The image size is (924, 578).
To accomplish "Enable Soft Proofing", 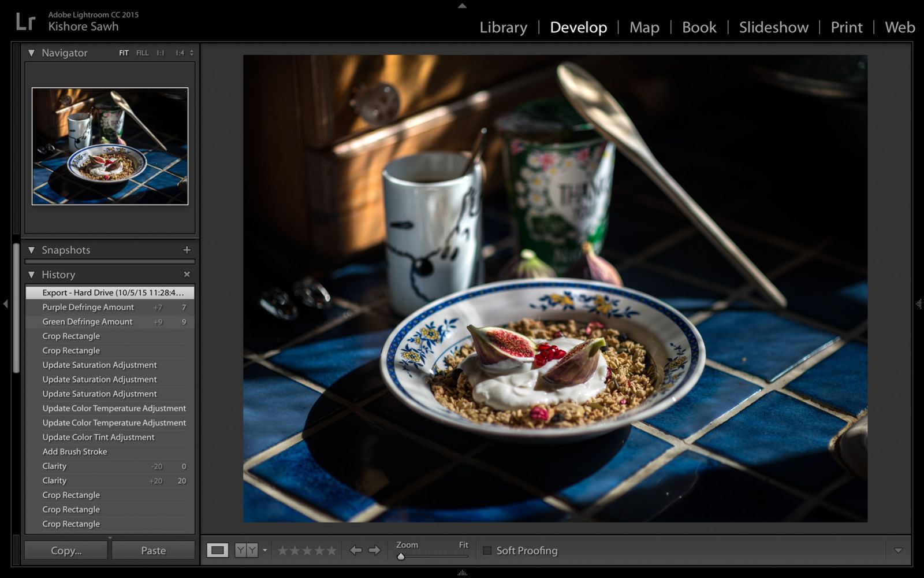I will (487, 550).
